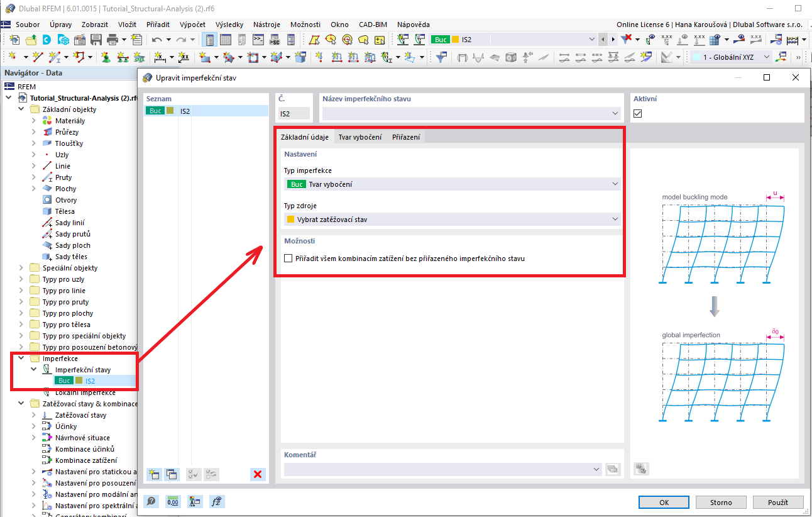The width and height of the screenshot is (812, 517).
Task: Add a dimension with the dimension tool icon
Action: (160, 57)
